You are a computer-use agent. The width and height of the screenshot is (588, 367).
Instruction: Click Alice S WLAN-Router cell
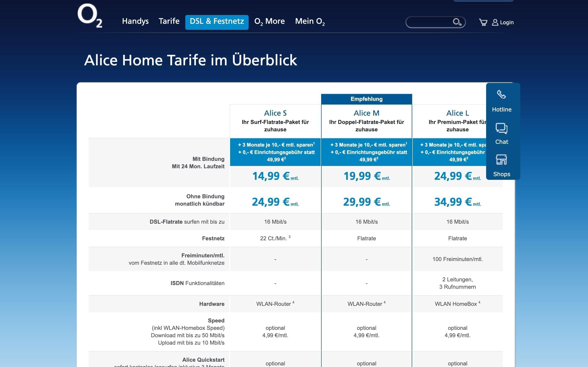(x=275, y=304)
